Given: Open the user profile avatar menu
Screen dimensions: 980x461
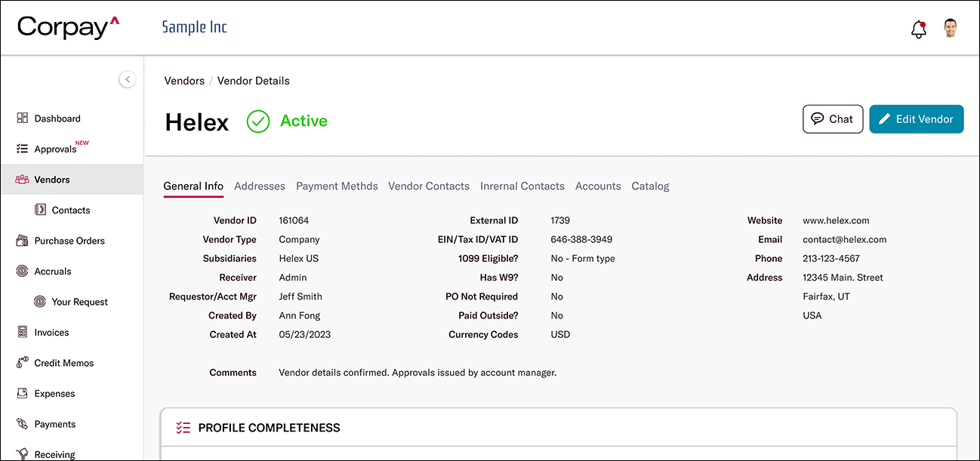Looking at the screenshot, I should click(950, 27).
